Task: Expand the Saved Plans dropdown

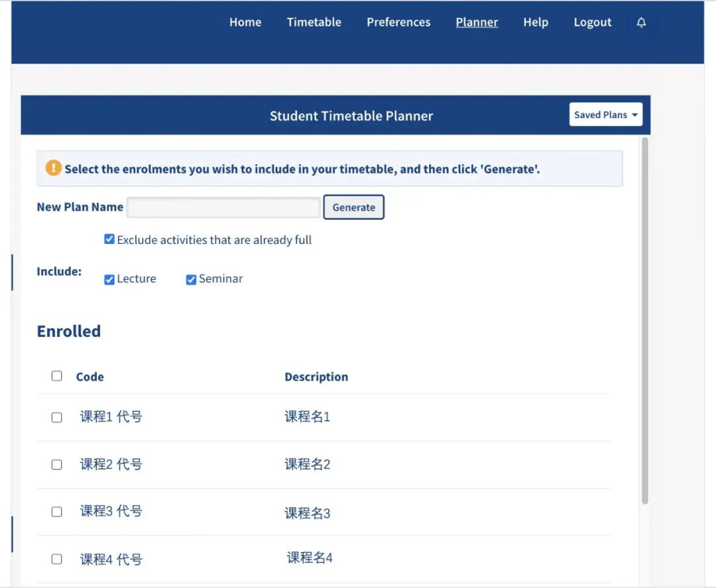Action: (x=605, y=114)
